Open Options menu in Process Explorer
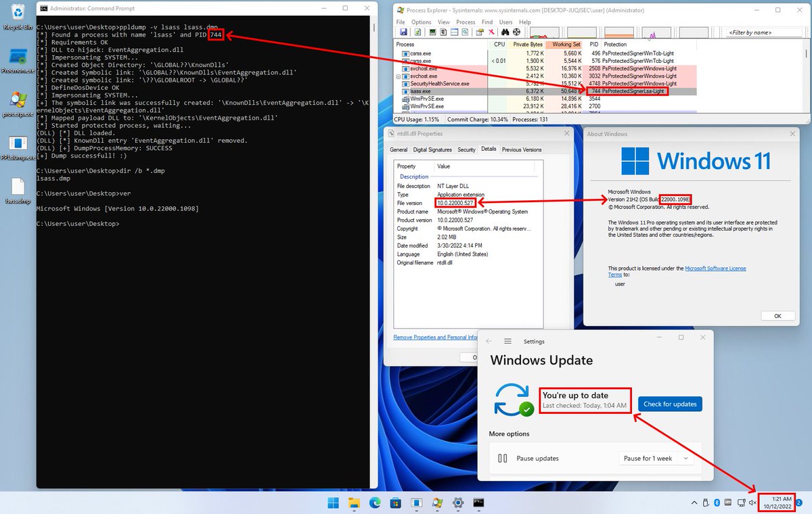Screen dimensions: 812x514 (x=421, y=22)
